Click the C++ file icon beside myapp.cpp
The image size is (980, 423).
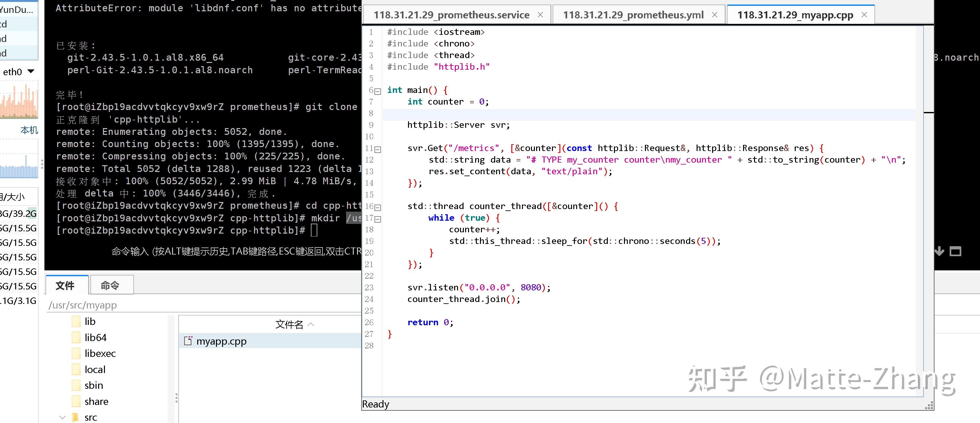point(189,341)
